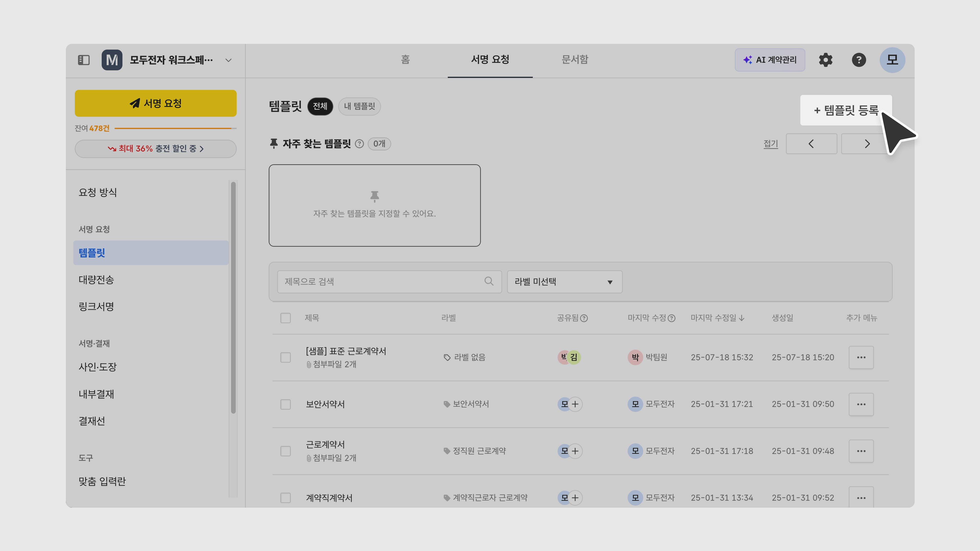The width and height of the screenshot is (980, 551).
Task: Open more menu for 보안서약서 row
Action: pyautogui.click(x=861, y=404)
